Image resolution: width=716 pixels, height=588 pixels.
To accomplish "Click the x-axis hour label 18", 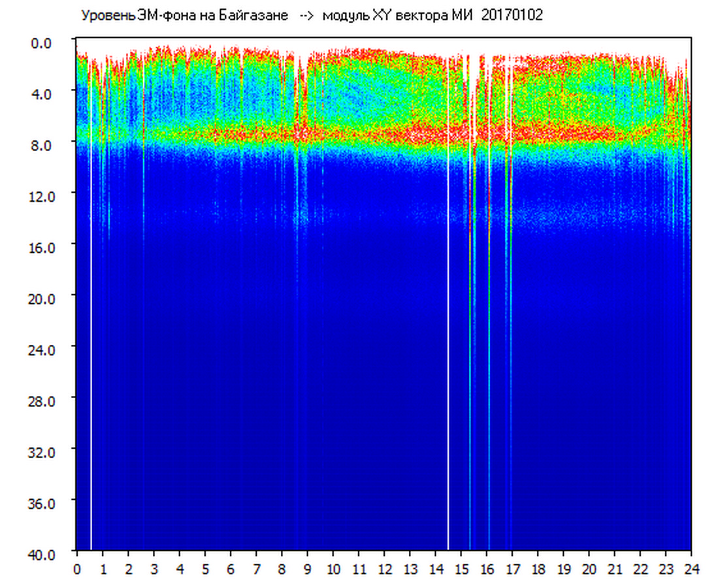I will [x=538, y=569].
